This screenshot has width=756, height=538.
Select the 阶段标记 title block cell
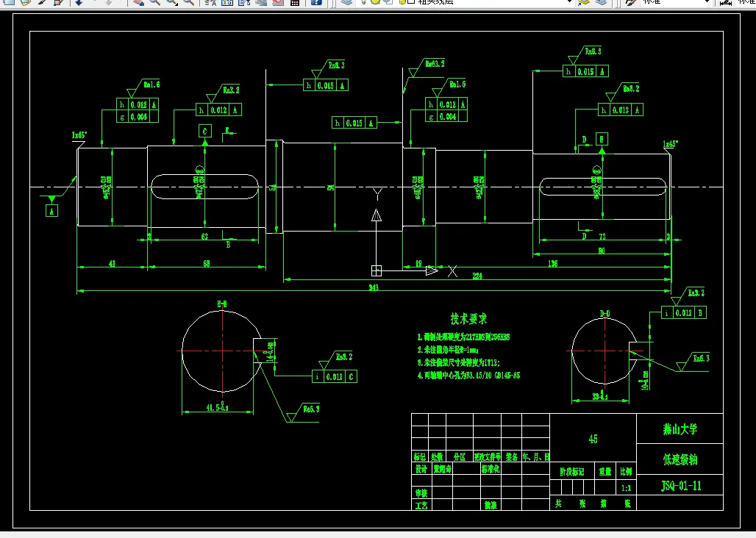tap(572, 472)
